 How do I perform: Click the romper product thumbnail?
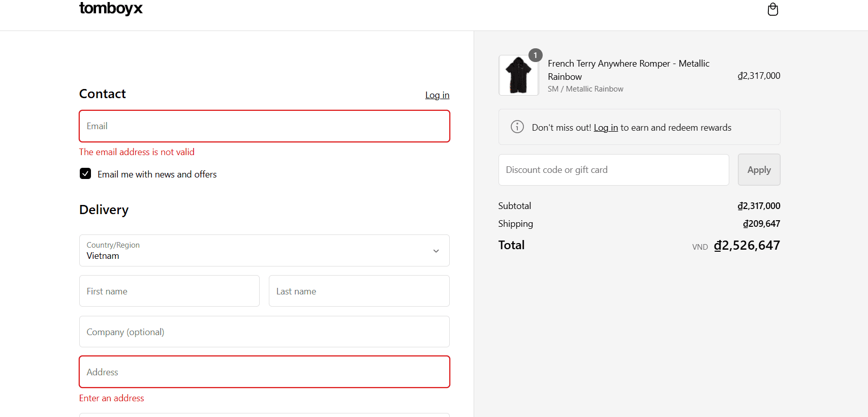tap(518, 75)
